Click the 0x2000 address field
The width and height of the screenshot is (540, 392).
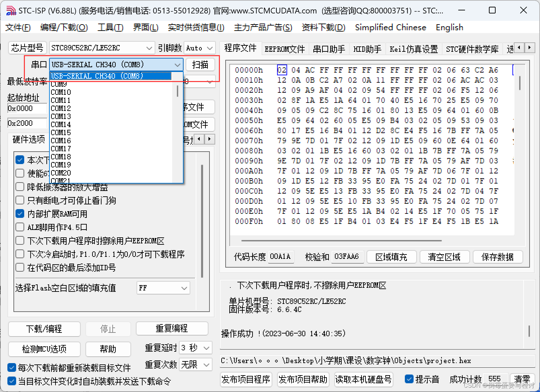click(27, 123)
